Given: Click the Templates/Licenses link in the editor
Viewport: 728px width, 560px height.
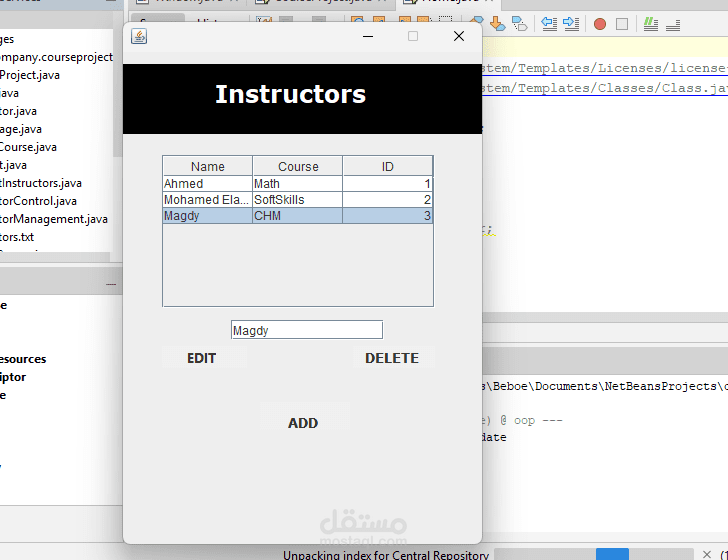Looking at the screenshot, I should pyautogui.click(x=604, y=68).
